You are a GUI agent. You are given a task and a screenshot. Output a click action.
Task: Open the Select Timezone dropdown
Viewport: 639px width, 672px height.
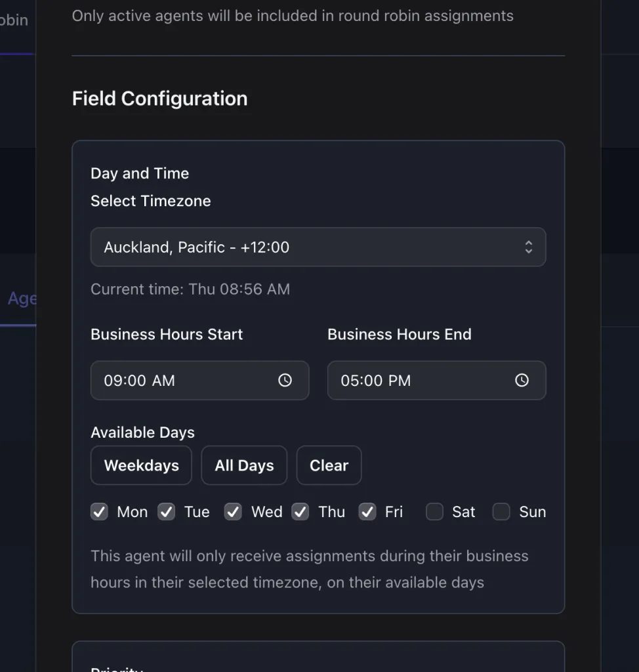point(318,247)
